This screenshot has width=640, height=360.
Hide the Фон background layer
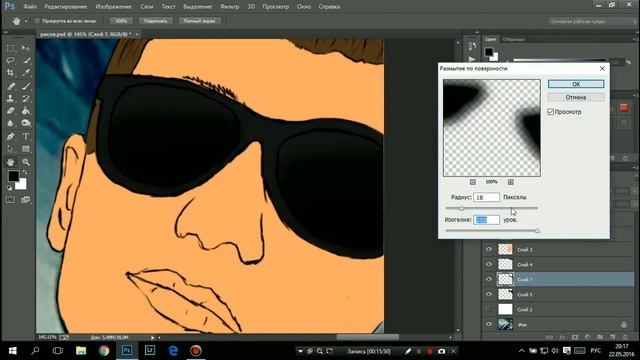click(x=489, y=324)
